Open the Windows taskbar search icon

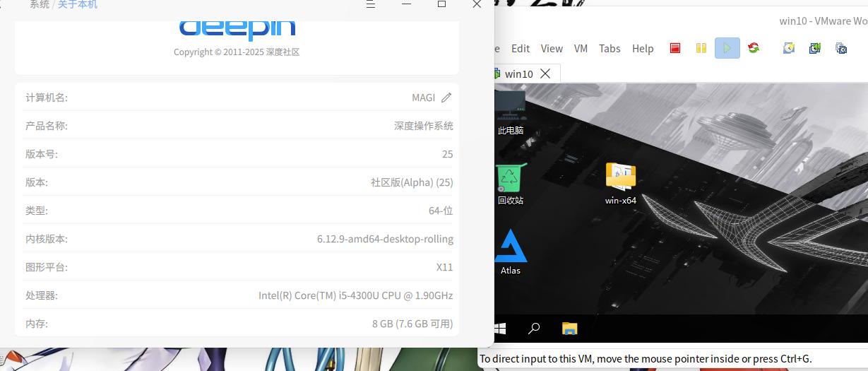coord(534,329)
